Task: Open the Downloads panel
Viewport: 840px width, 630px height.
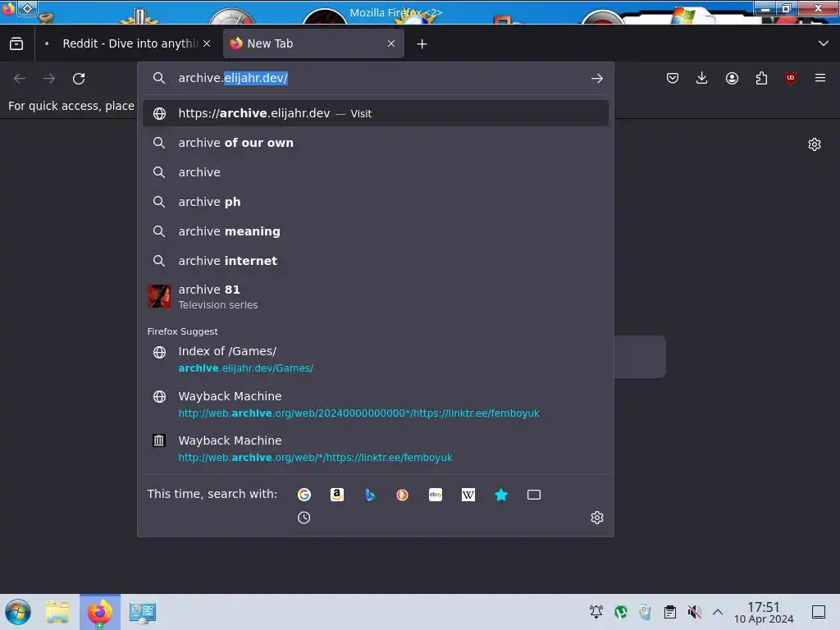Action: (x=702, y=78)
